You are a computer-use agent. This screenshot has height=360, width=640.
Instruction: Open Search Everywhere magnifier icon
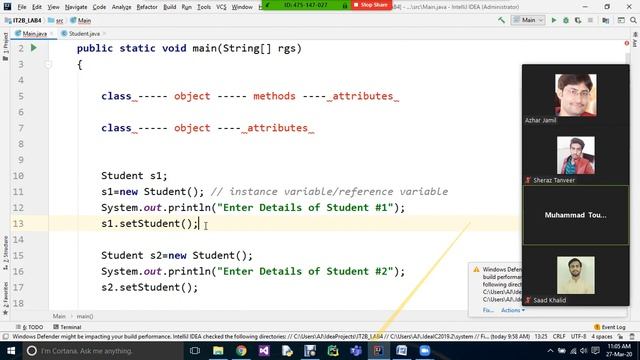(633, 20)
